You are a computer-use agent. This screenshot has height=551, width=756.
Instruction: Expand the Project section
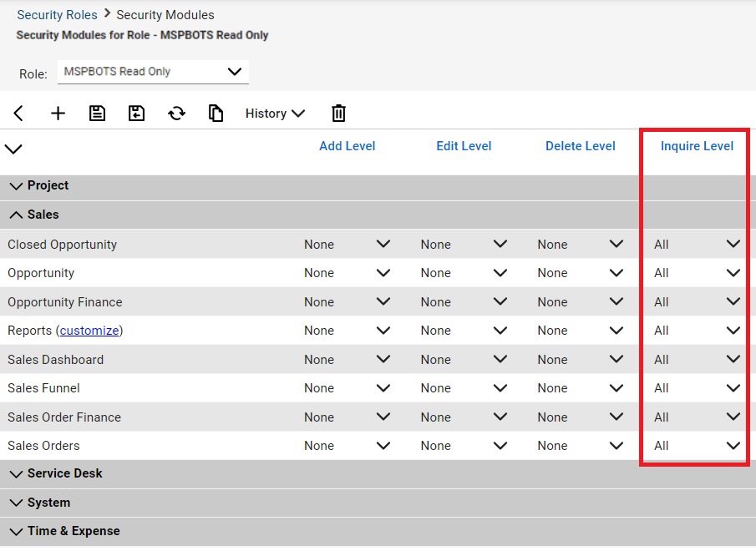point(16,185)
